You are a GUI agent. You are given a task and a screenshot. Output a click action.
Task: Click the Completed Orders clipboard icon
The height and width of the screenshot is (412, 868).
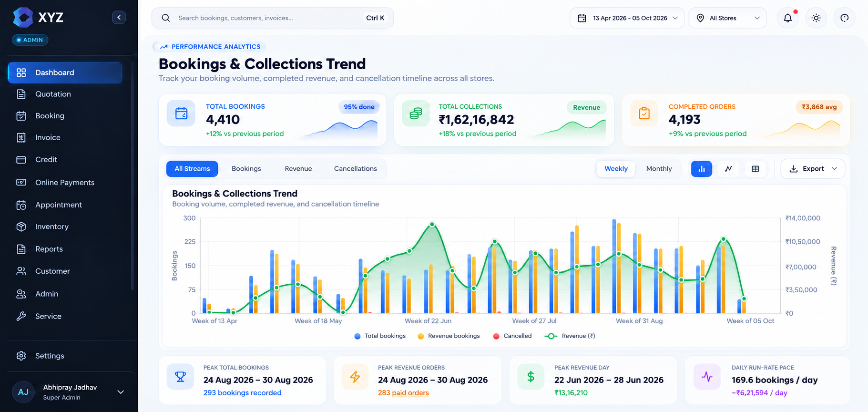644,113
